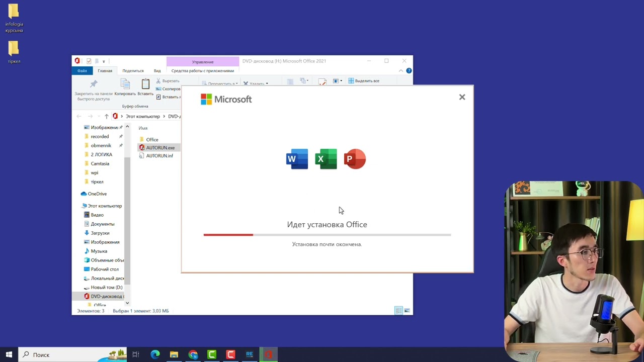Click the PowerPoint icon in Office installer
Screen dimensions: 644x362
(355, 159)
